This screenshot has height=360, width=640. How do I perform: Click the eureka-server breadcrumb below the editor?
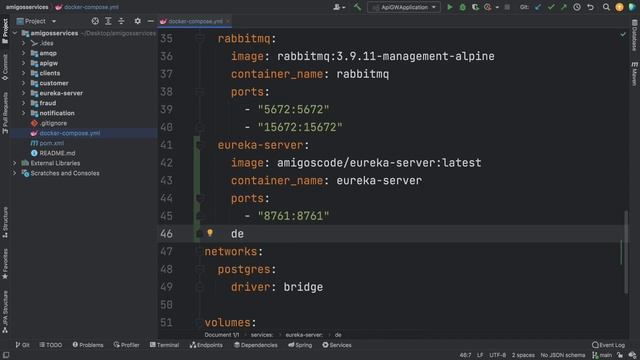[304, 335]
